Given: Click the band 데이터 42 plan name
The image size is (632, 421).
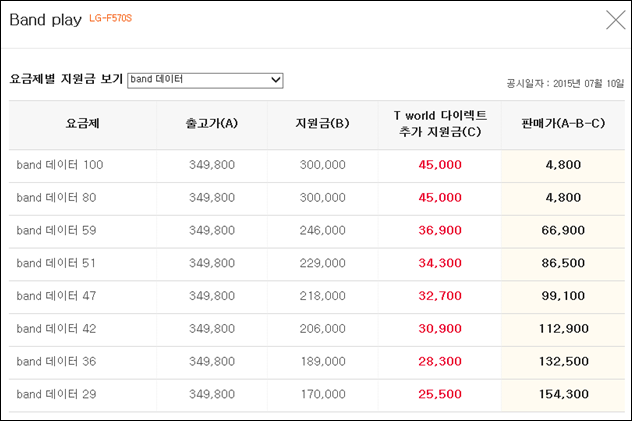Looking at the screenshot, I should coord(56,329).
